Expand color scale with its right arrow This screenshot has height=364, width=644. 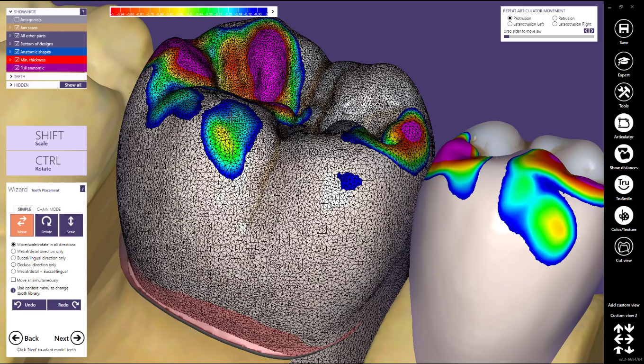click(272, 11)
